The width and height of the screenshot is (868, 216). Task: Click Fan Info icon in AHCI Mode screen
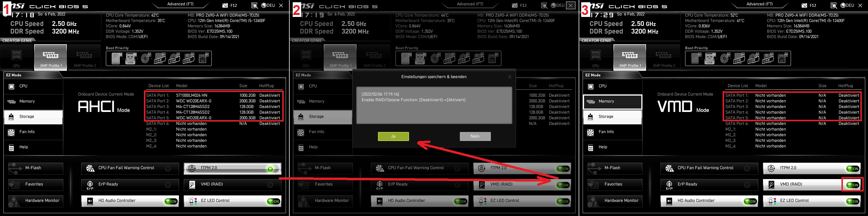tap(11, 132)
